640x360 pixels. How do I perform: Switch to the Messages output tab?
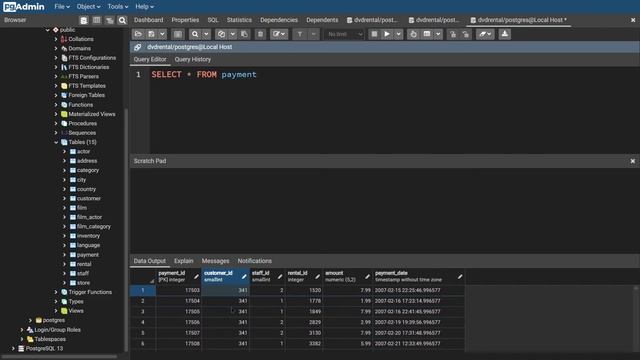(x=215, y=261)
